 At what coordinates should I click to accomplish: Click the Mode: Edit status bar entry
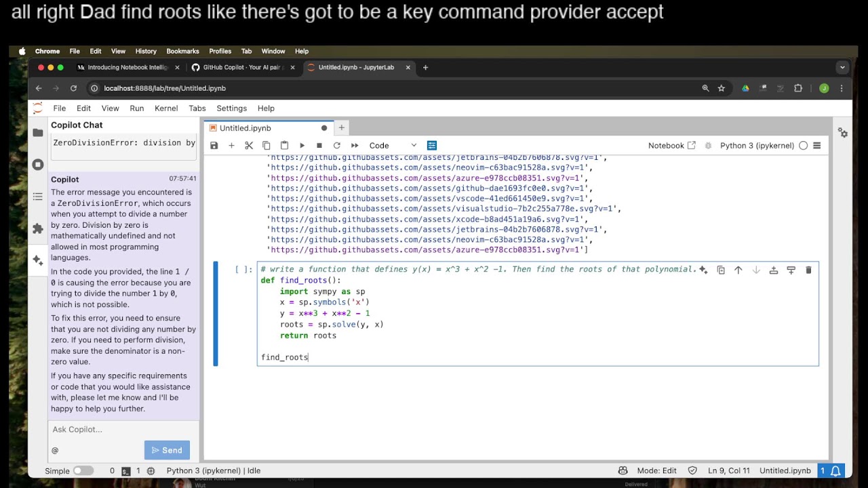pyautogui.click(x=656, y=470)
